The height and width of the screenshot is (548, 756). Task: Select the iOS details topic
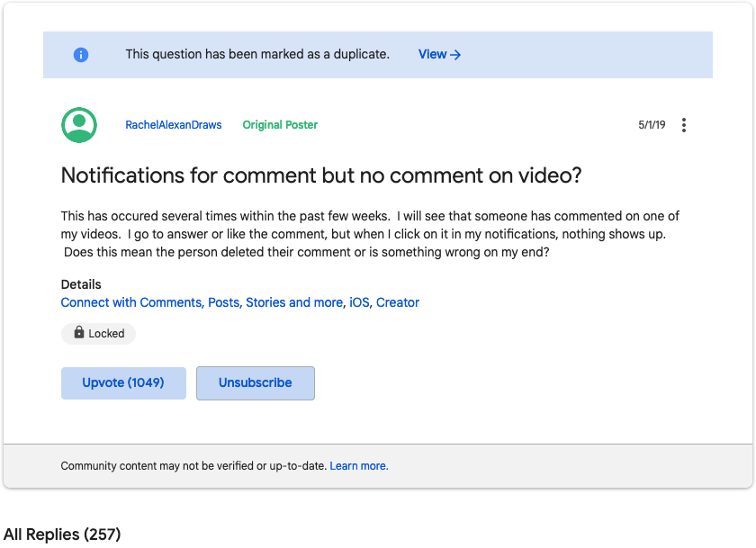pos(358,302)
